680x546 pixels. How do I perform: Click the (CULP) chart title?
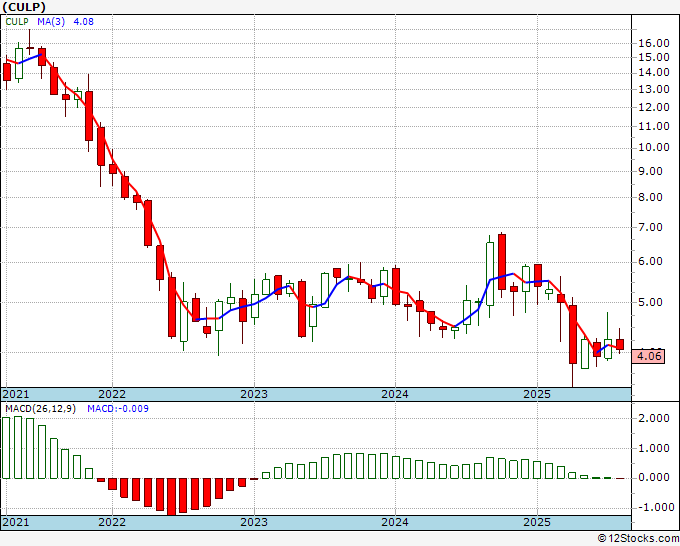click(x=24, y=7)
